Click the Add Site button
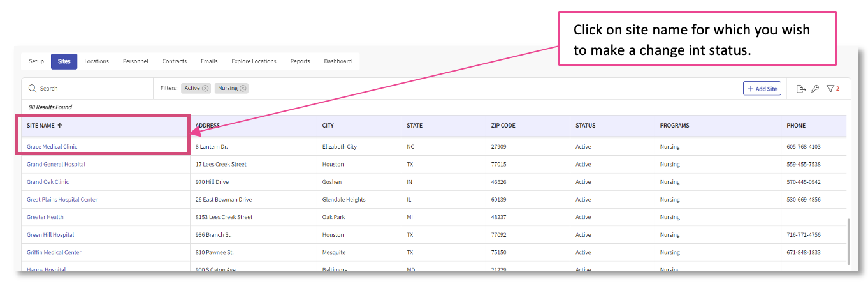The height and width of the screenshot is (286, 868). 762,89
